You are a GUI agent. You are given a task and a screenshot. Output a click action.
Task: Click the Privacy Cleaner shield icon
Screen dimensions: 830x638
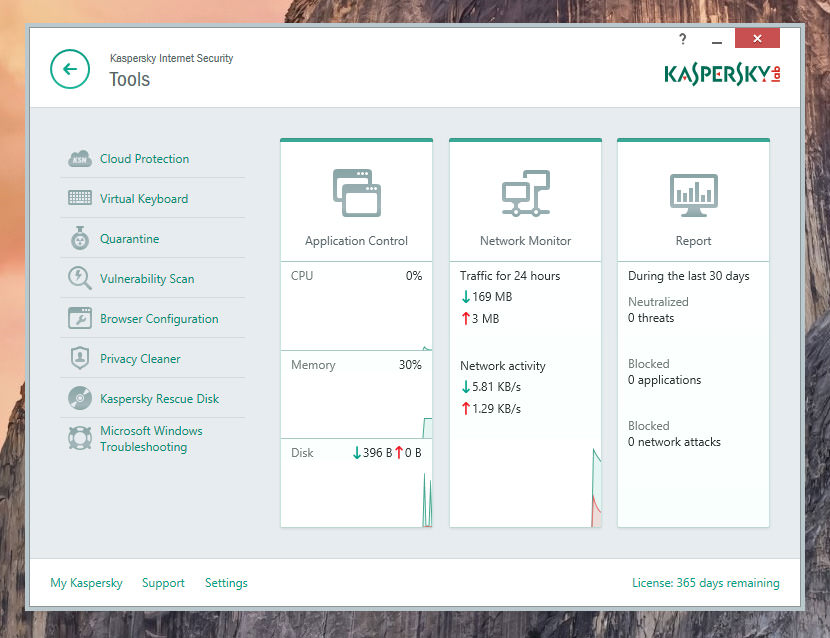click(x=80, y=358)
